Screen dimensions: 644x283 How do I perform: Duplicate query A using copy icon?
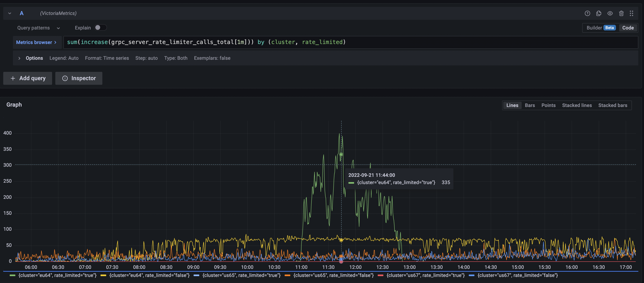tap(599, 13)
